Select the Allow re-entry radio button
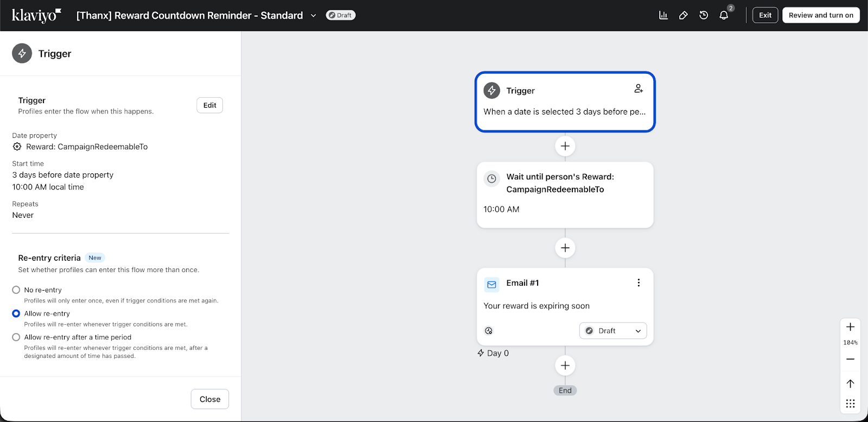Screen dimensions: 868x422 (16, 313)
